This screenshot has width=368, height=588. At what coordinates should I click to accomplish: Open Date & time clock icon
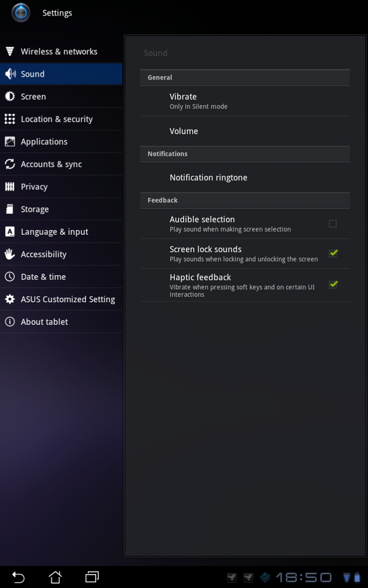(10, 277)
